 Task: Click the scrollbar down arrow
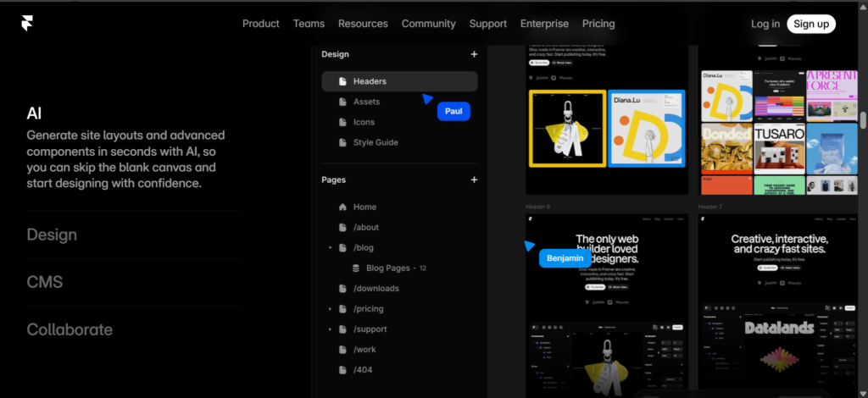(x=863, y=393)
